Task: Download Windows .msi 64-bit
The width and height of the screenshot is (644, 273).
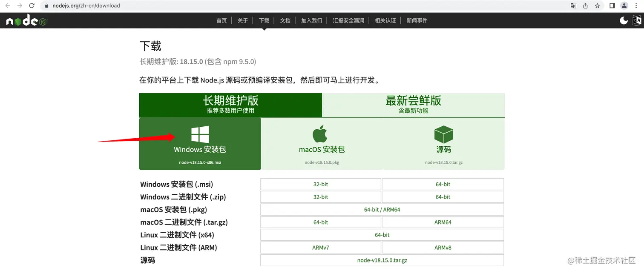Action: (x=443, y=184)
